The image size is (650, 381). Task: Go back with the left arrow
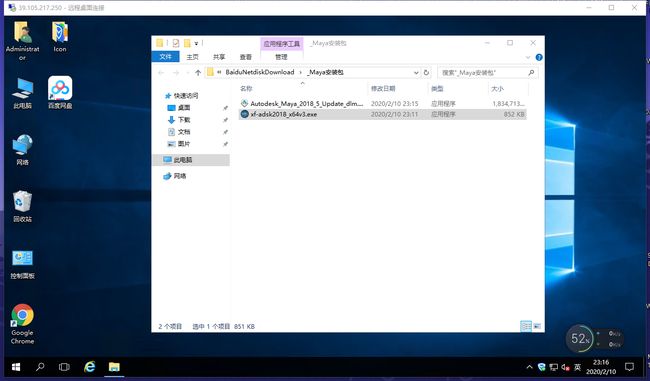tap(161, 73)
